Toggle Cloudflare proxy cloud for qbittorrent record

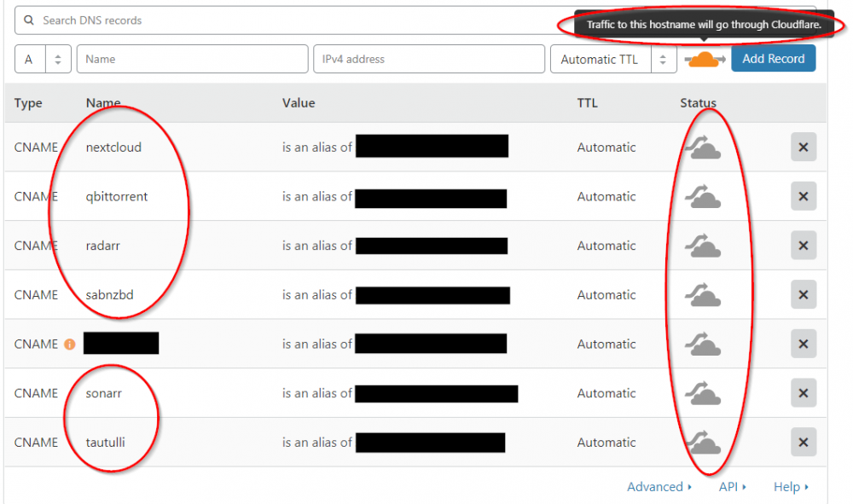pyautogui.click(x=703, y=196)
